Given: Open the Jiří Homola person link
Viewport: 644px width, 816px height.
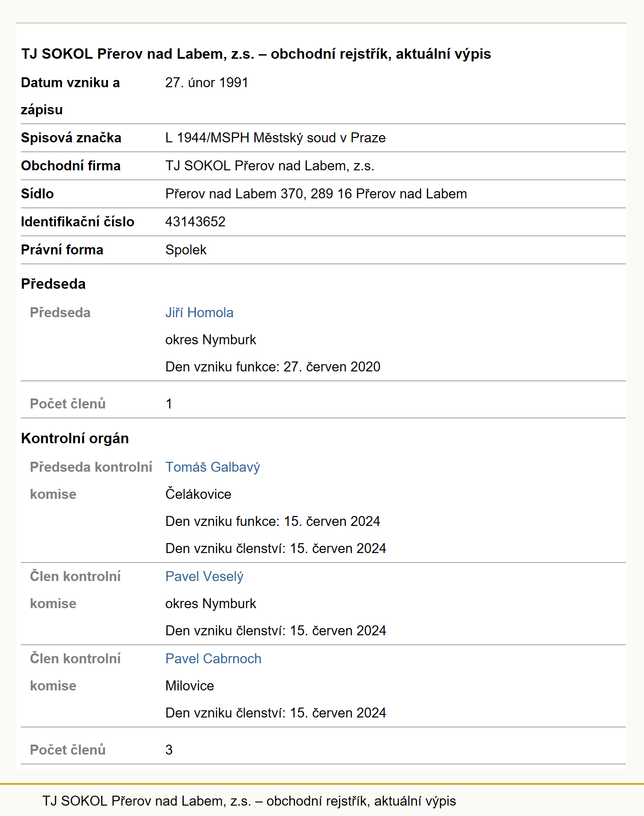Looking at the screenshot, I should 199,313.
